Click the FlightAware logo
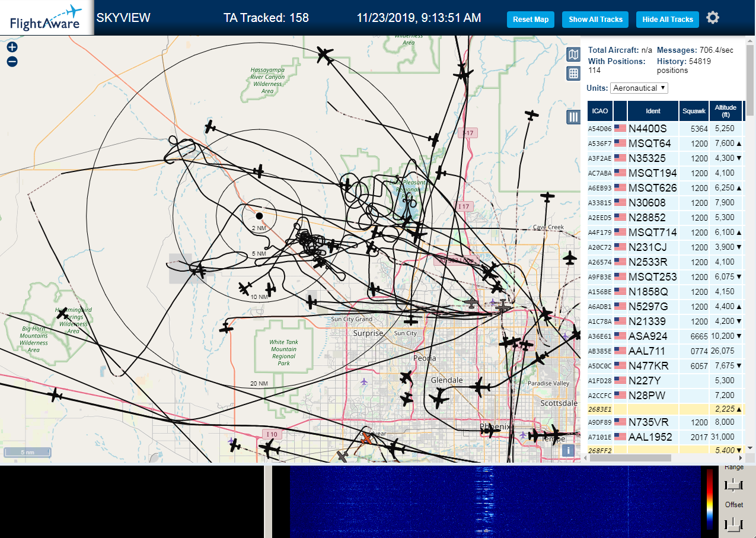This screenshot has width=756, height=538. coord(46,18)
